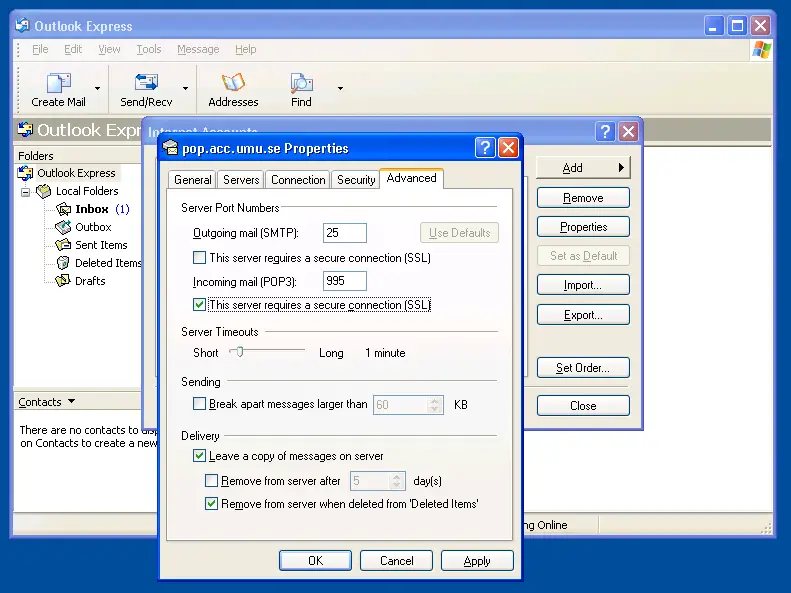Click the Internet Accounts help question button
This screenshot has width=791, height=593.
click(605, 132)
